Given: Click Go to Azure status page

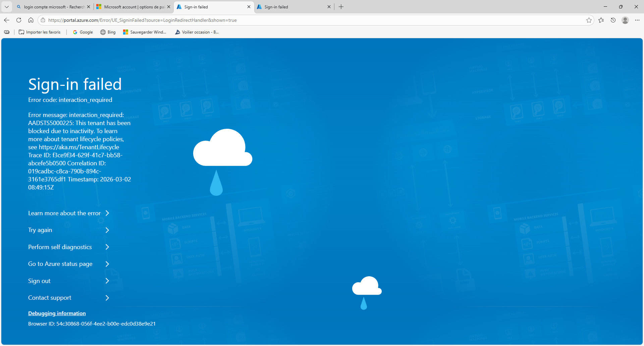Looking at the screenshot, I should [x=60, y=264].
